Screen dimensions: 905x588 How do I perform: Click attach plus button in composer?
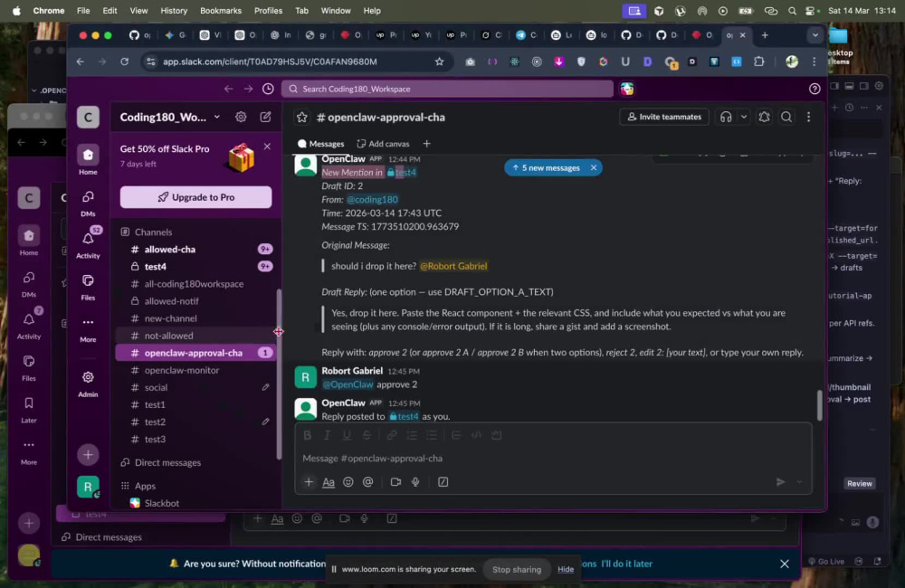(309, 482)
